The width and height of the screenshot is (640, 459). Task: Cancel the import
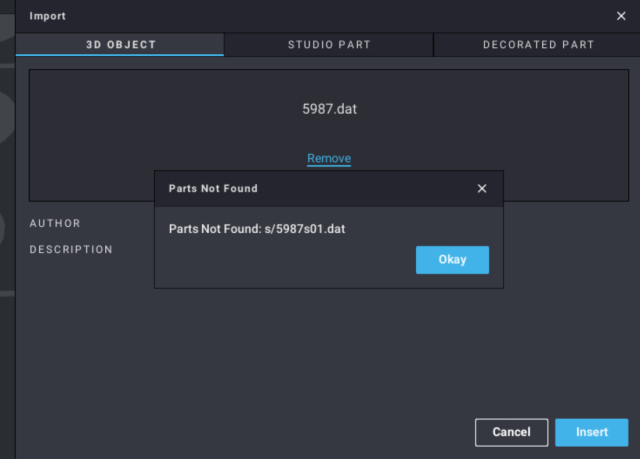click(511, 432)
